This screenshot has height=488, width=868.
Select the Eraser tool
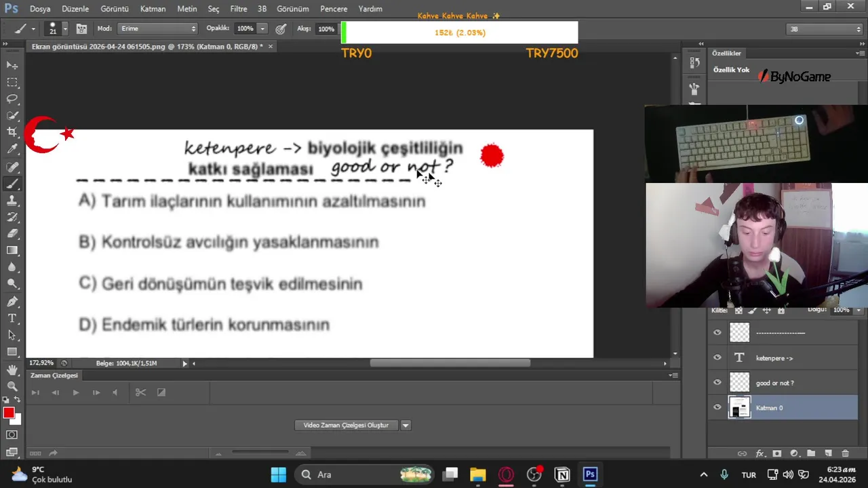pyautogui.click(x=12, y=234)
